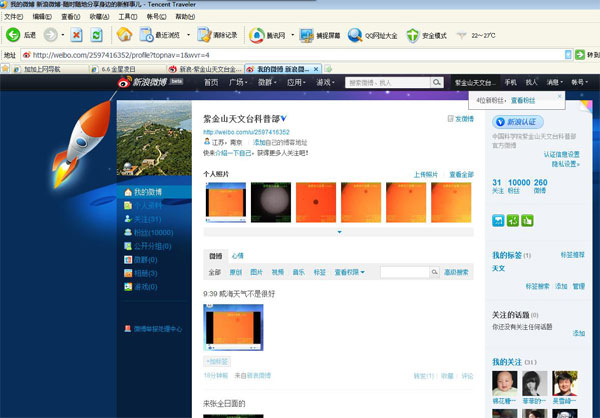Open the 广场 dropdown in the Weibo nav

239,82
